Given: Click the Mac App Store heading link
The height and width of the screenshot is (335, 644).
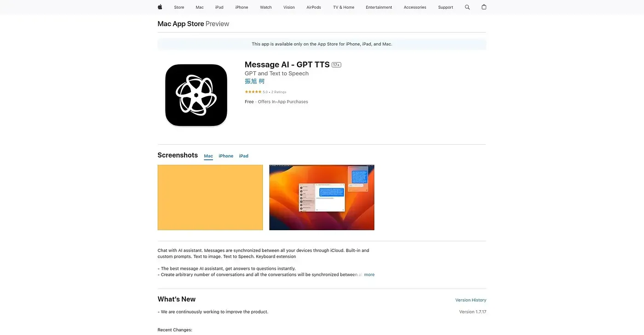Looking at the screenshot, I should 181,24.
